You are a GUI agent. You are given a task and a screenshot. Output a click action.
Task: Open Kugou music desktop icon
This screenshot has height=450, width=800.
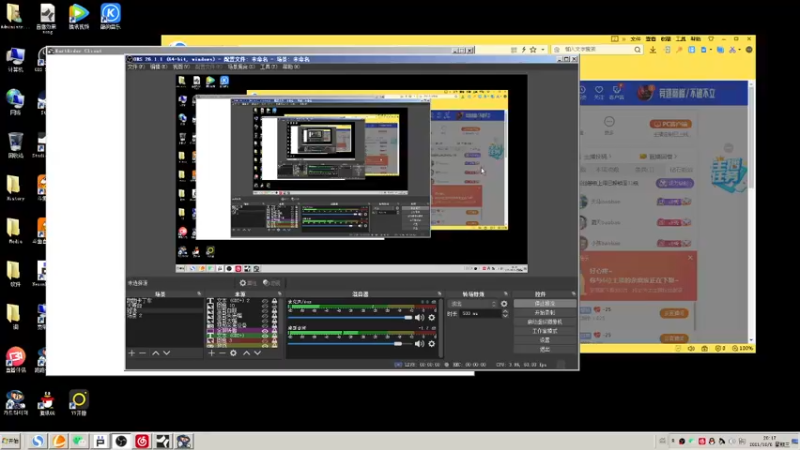[110, 13]
